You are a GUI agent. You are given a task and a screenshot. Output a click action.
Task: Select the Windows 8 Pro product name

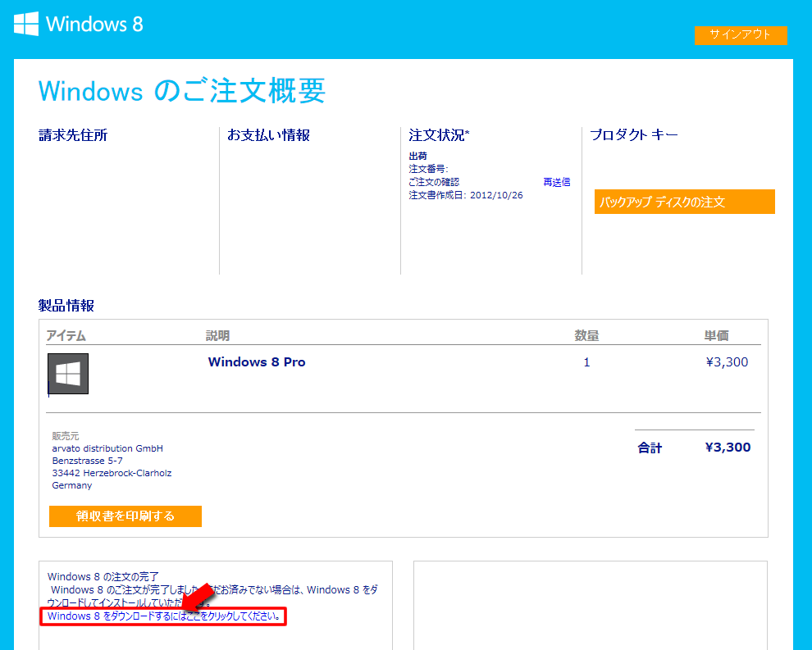click(257, 362)
